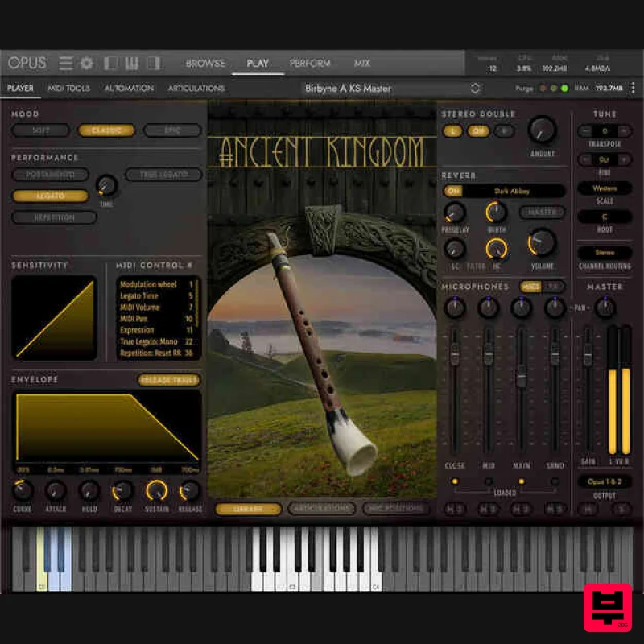
Task: Click the Legato Time knob
Action: coord(106,186)
